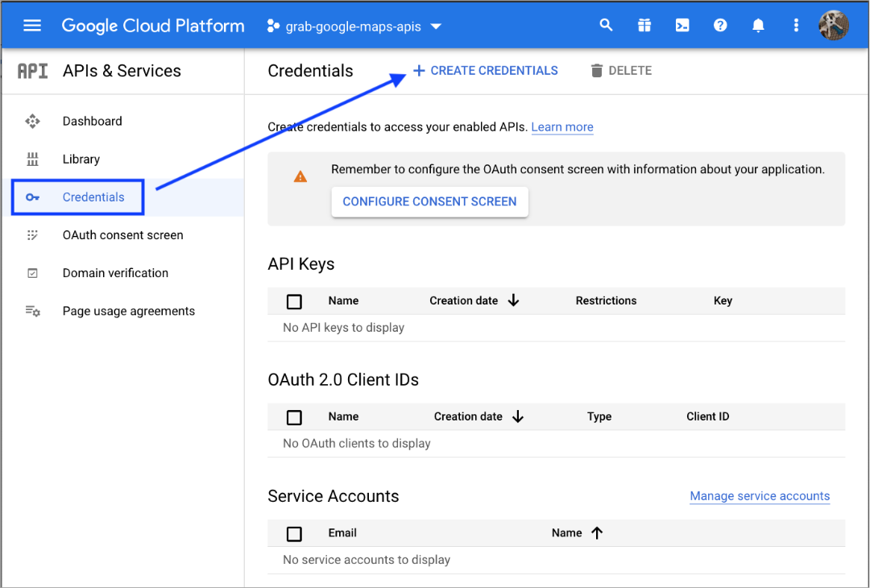Click OAuth 2.0 Client IDs heading

point(343,380)
